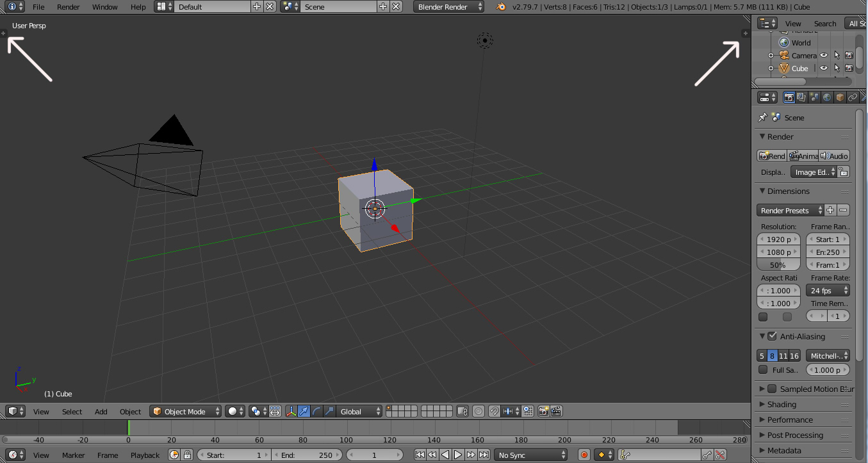This screenshot has width=868, height=463.
Task: Enable Sampled Motion Blur checkbox
Action: pos(772,389)
